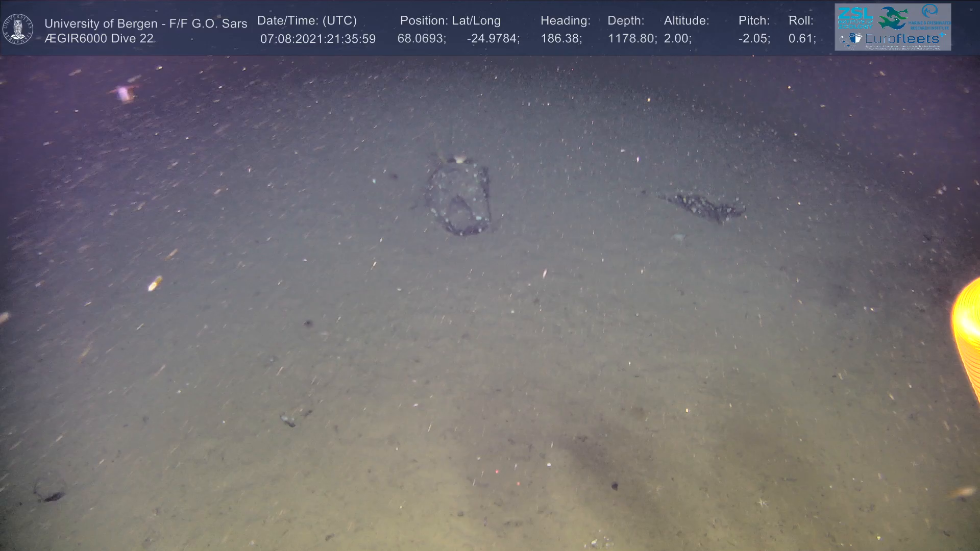Click the timestamp 07:08:2021:21:35:59
Viewport: 980px width, 551px height.
click(x=317, y=39)
